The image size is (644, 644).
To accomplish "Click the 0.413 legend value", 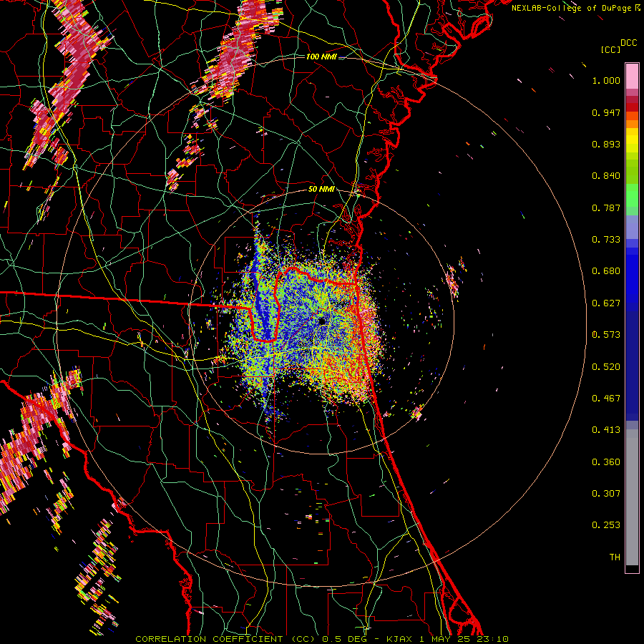I will click(x=606, y=430).
